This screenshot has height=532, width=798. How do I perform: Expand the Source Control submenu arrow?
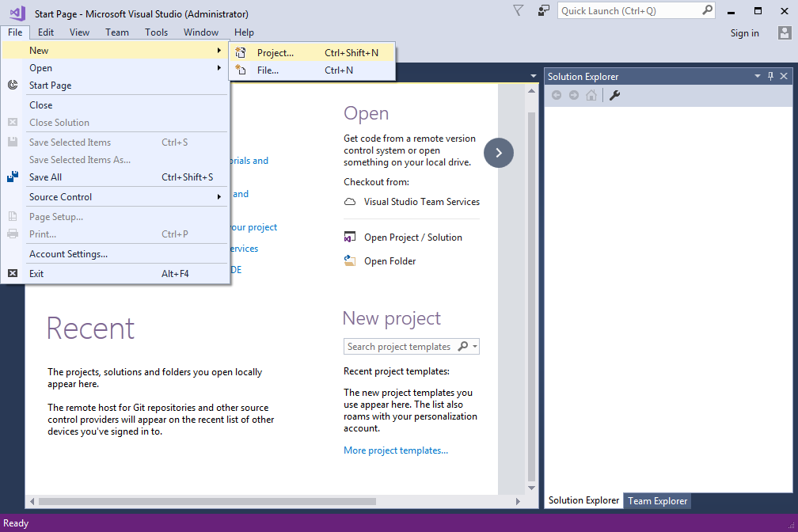point(218,197)
